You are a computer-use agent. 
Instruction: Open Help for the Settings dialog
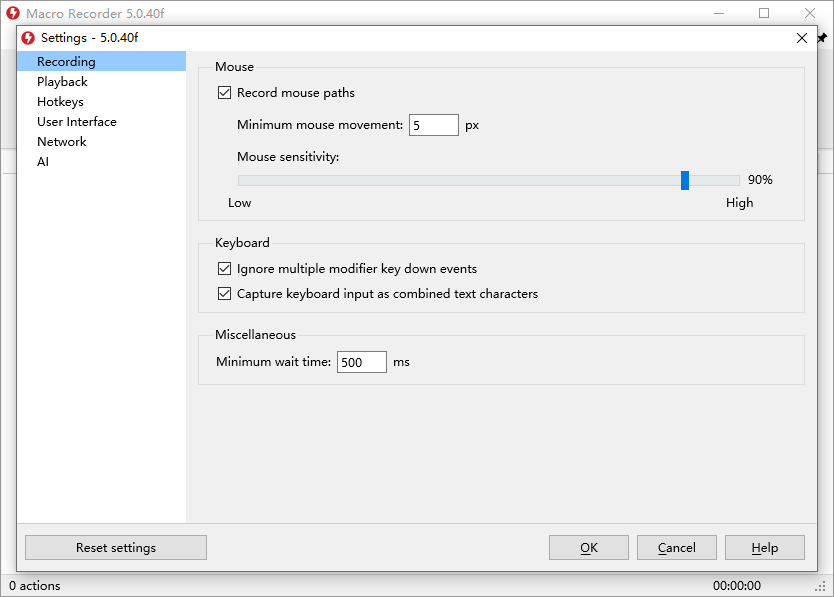click(x=765, y=548)
